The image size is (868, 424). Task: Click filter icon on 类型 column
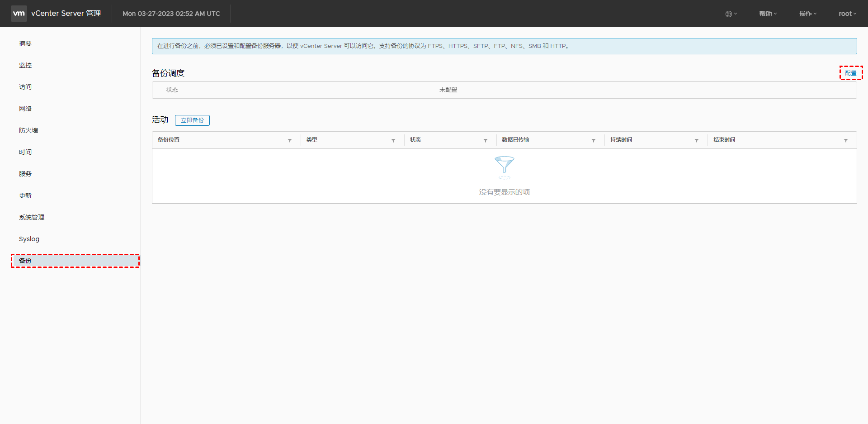(393, 140)
